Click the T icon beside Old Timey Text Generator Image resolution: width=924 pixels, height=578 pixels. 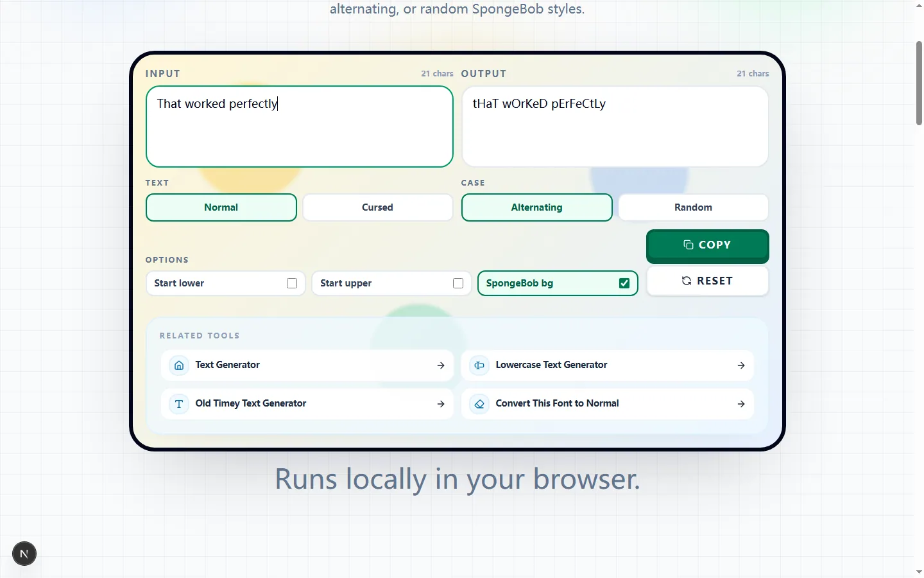click(x=179, y=404)
